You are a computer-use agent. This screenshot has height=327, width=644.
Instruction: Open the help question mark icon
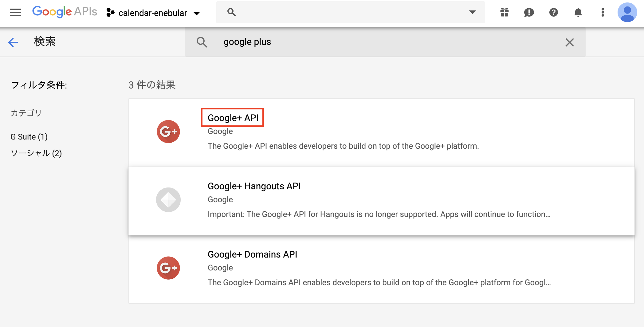[554, 13]
